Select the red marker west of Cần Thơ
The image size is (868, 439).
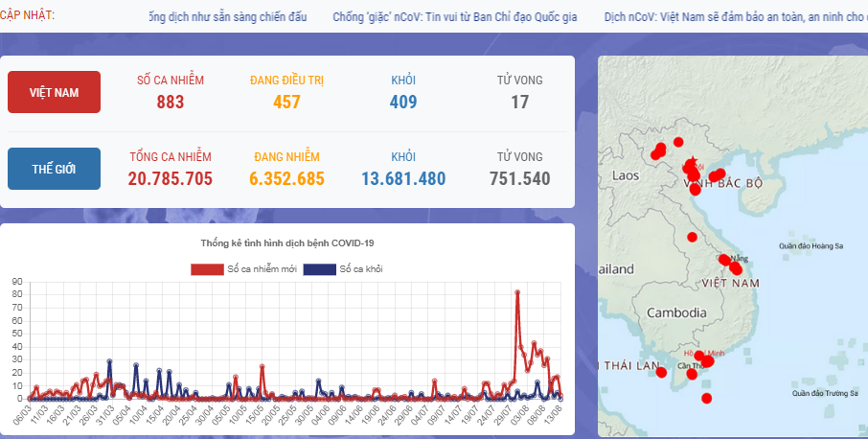[x=661, y=373]
